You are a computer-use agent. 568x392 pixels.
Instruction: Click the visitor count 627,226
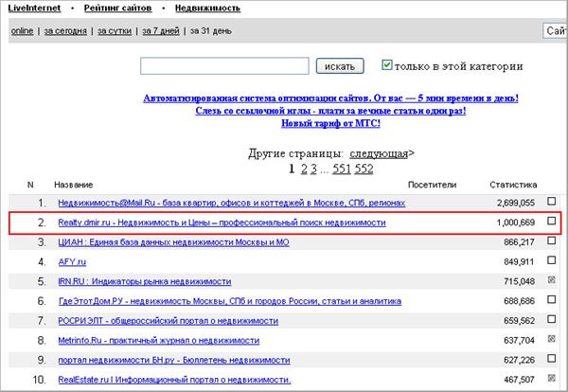(519, 360)
